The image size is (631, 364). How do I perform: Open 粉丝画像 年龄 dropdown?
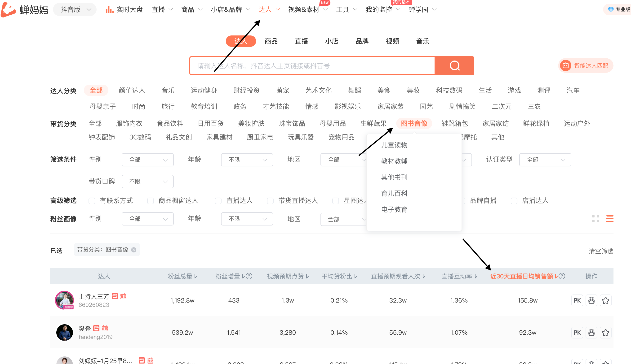[247, 219]
